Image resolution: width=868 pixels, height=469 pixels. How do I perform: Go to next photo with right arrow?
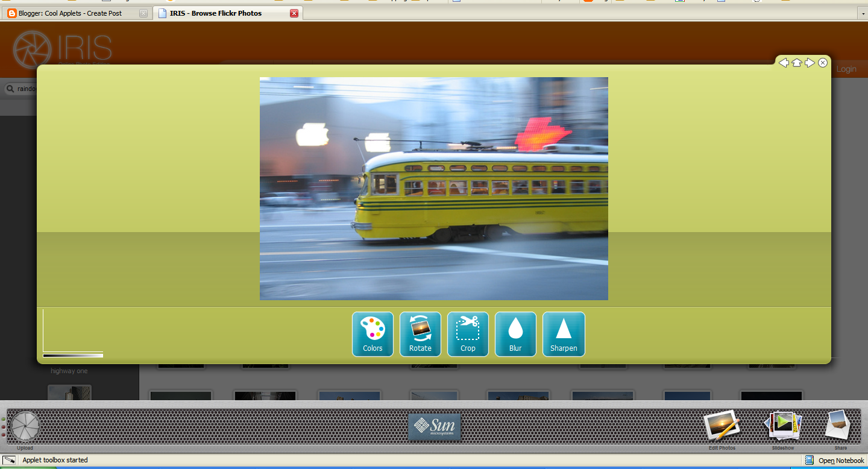(810, 63)
